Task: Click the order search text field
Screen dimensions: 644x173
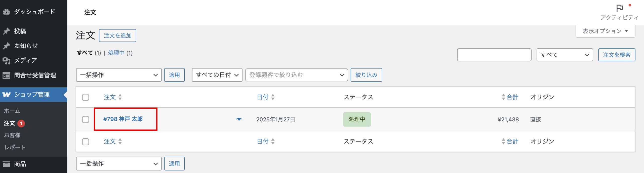Action: 494,55
